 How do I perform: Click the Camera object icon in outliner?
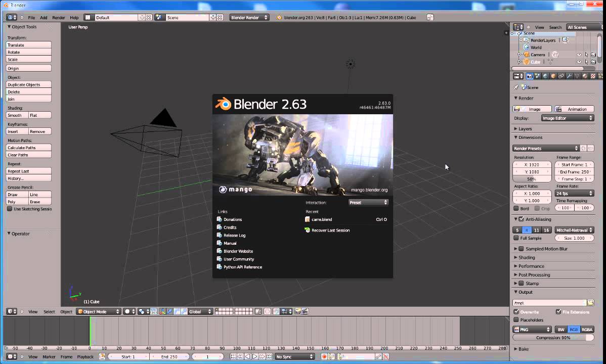coord(526,55)
